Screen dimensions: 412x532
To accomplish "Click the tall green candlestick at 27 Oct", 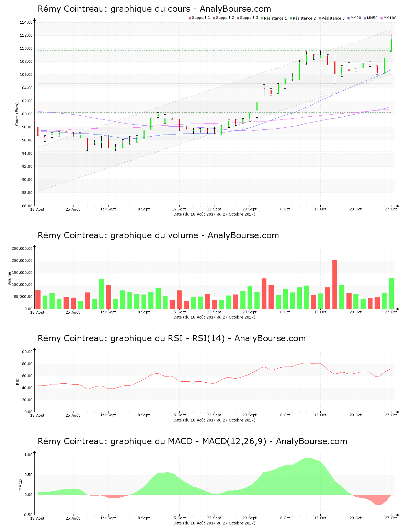I will 391,45.
